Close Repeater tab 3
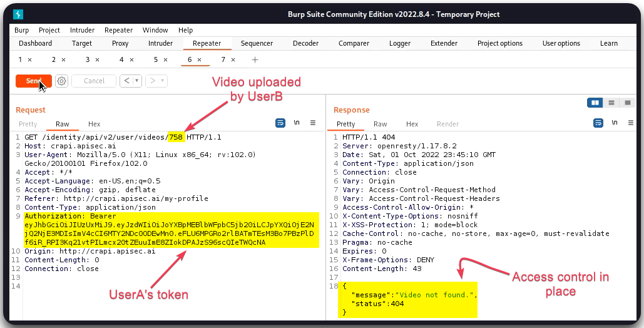The height and width of the screenshot is (328, 644). click(97, 59)
